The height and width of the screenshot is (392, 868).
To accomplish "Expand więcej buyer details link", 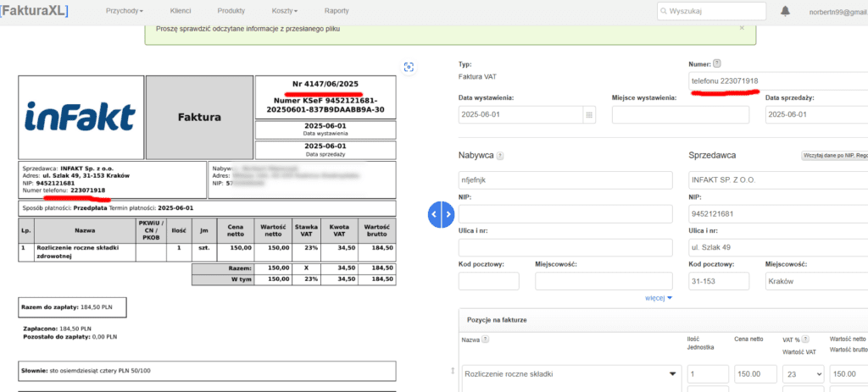I will (x=658, y=298).
